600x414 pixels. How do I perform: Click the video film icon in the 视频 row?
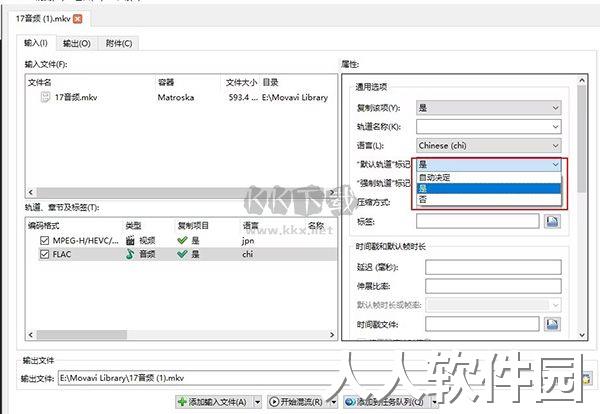(130, 240)
